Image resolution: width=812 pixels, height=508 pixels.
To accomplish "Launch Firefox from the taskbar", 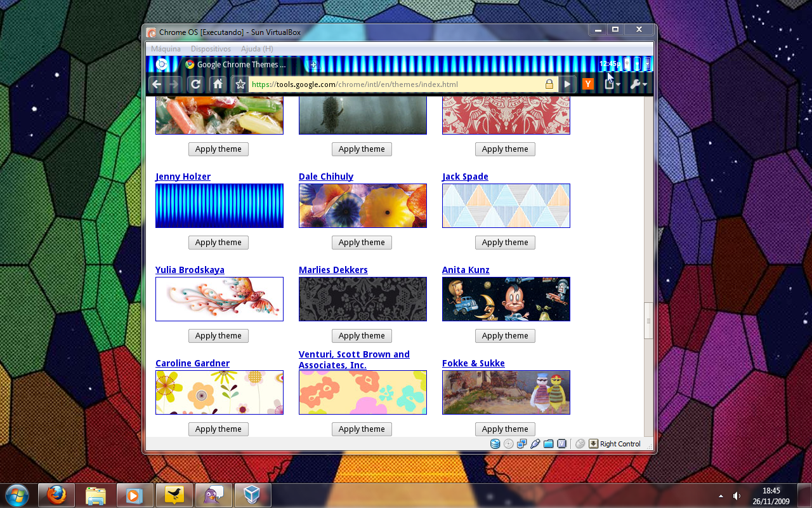I will [56, 495].
